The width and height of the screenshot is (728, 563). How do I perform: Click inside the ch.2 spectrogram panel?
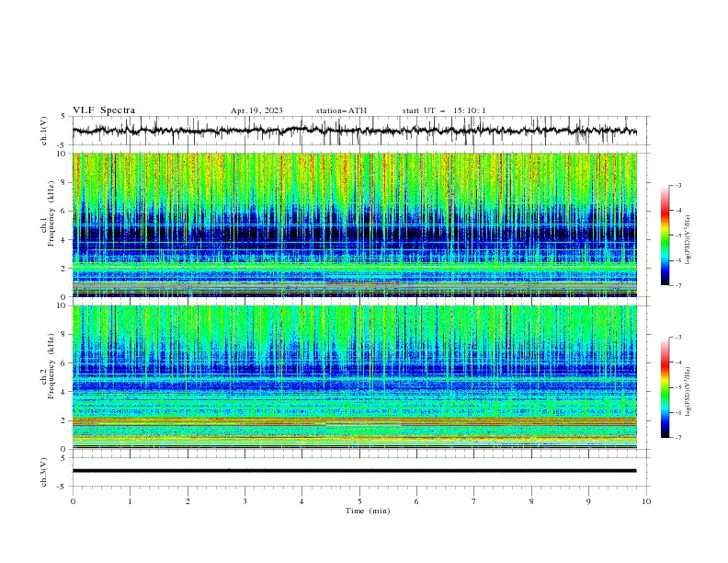coord(354,377)
